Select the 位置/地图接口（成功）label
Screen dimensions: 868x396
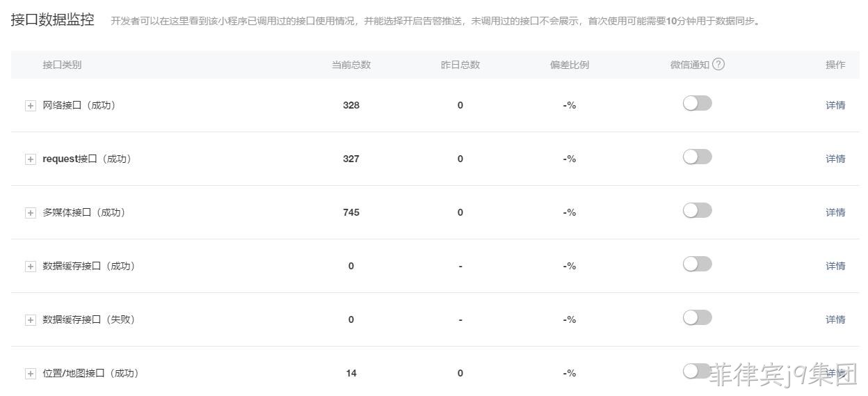point(91,373)
